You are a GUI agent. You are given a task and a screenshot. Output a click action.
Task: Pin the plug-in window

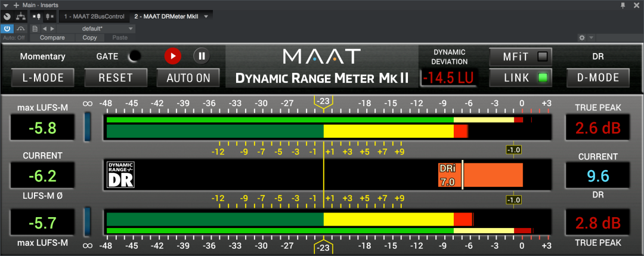[x=623, y=5]
